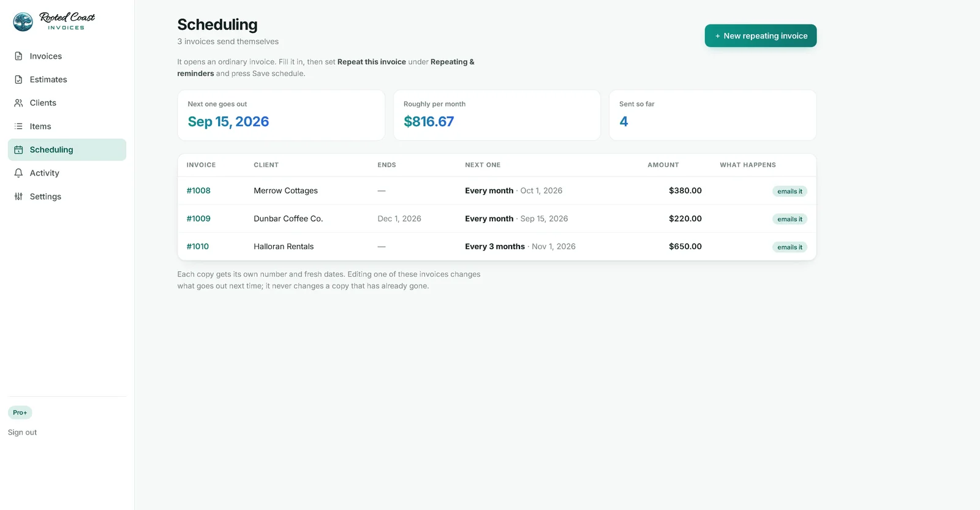Image resolution: width=980 pixels, height=510 pixels.
Task: Click the Dec 1, 2026 end date
Action: 399,219
